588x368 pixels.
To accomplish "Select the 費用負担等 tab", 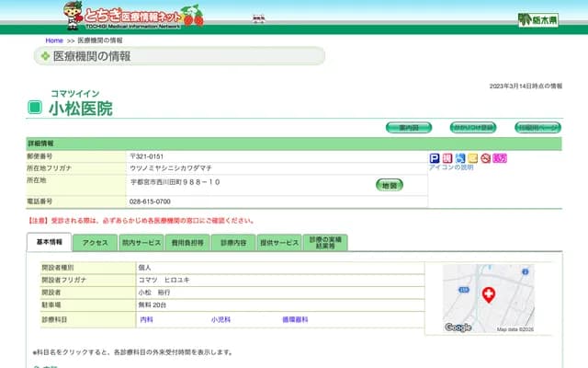I will 187,243.
